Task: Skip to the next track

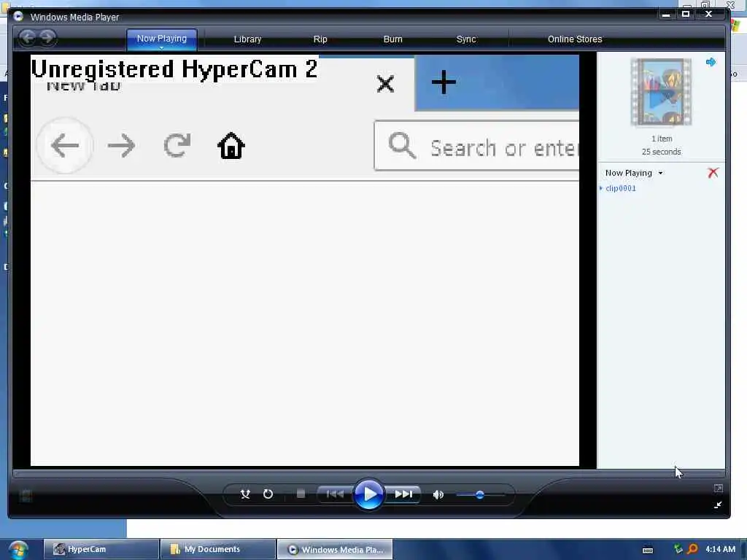Action: click(403, 494)
